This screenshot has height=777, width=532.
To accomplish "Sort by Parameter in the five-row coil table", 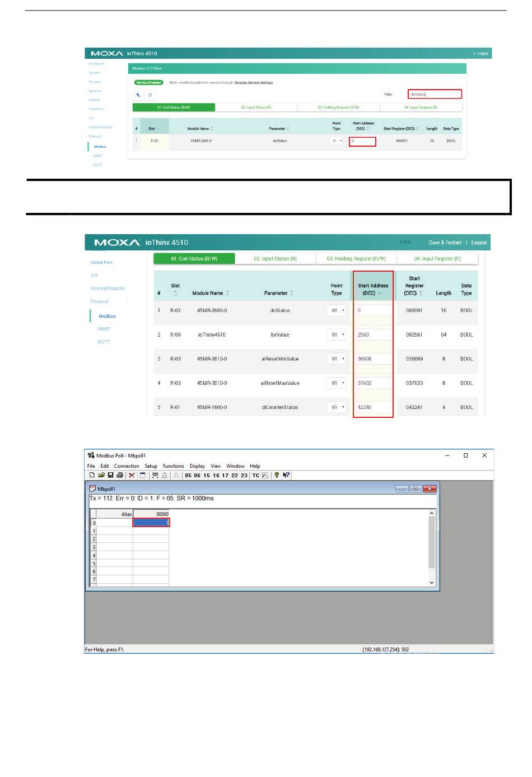I will point(279,293).
